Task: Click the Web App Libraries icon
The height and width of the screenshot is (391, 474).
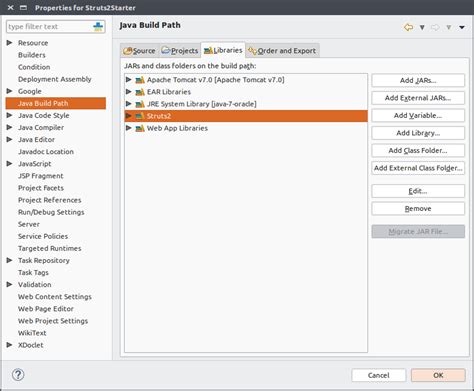Action: tap(140, 128)
